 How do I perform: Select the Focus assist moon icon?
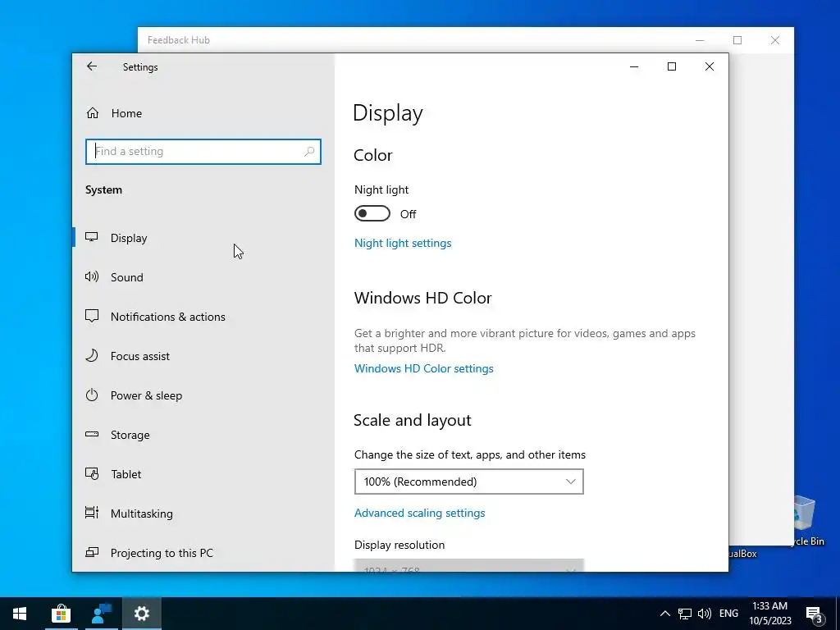tap(92, 356)
